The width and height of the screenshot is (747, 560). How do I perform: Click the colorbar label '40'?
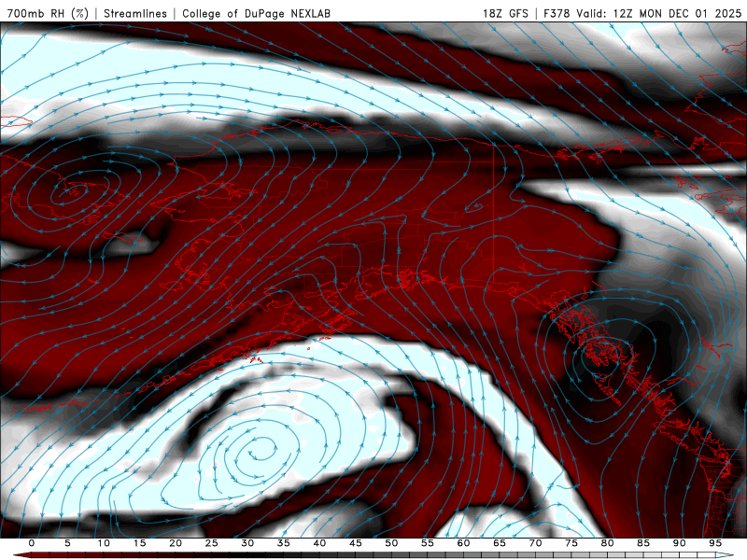tap(319, 543)
